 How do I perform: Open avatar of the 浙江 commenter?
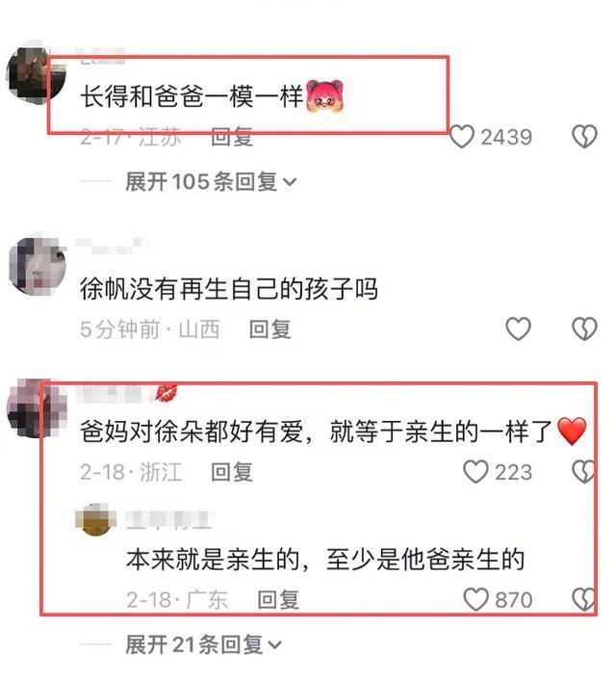[x=38, y=408]
